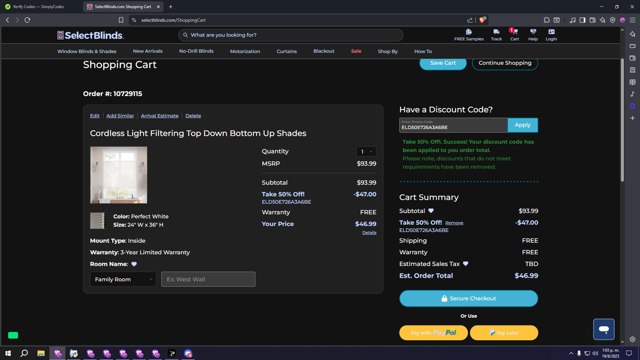Click the Estimated Sales Tax info icon

pyautogui.click(x=466, y=264)
